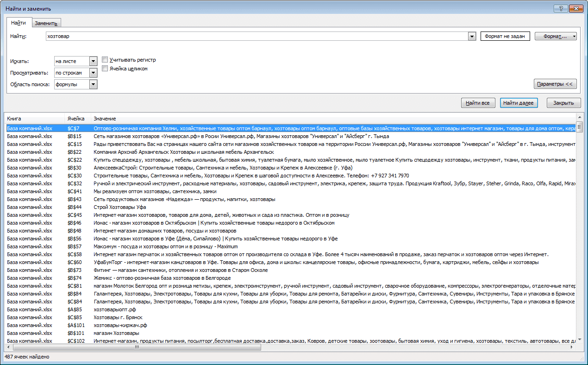Sort results by the Ячейка column header
Image resolution: width=588 pixels, height=365 pixels.
[77, 119]
